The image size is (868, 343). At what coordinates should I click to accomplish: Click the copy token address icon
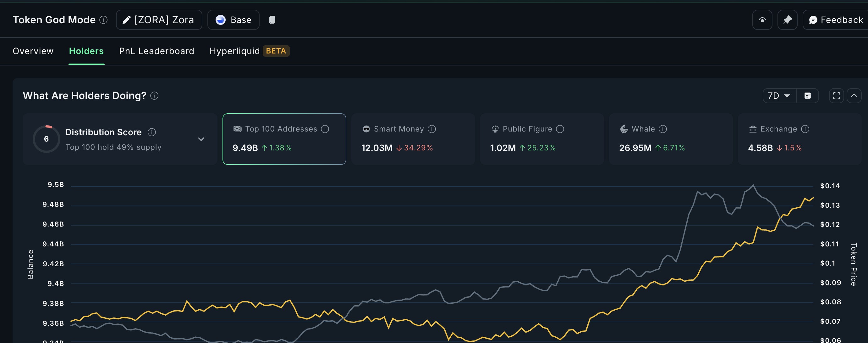[x=272, y=20]
